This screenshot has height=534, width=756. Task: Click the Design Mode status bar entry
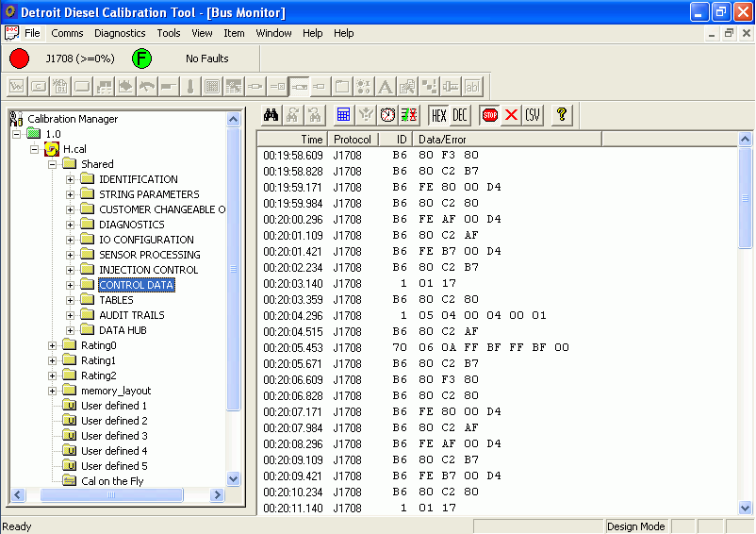pos(636,526)
